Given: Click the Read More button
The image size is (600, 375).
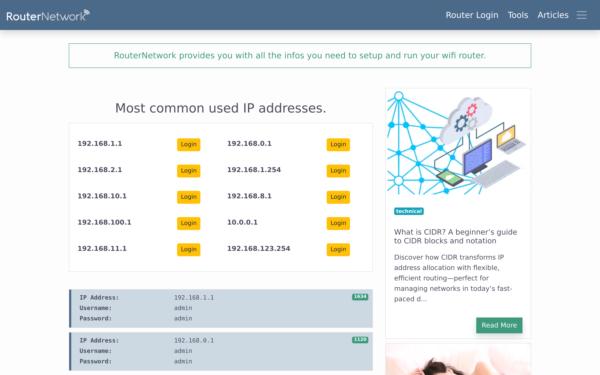Looking at the screenshot, I should click(499, 325).
